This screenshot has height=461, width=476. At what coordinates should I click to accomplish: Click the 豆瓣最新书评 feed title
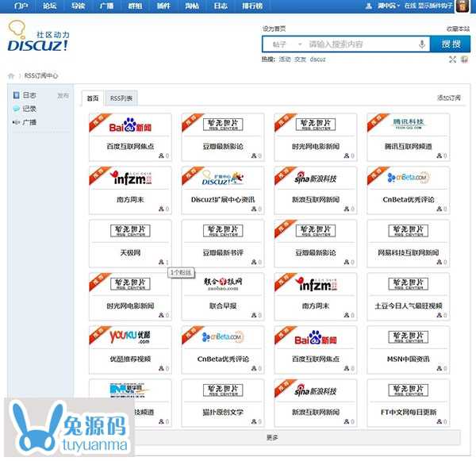[x=223, y=252]
